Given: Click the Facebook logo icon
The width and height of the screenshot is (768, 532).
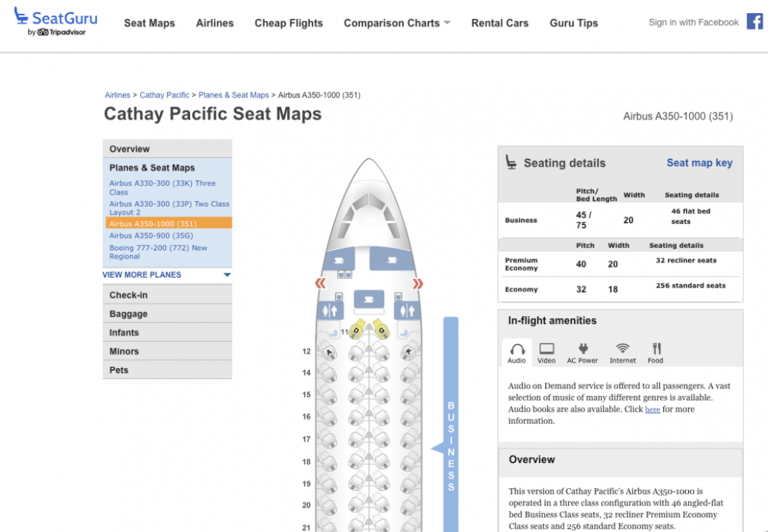Looking at the screenshot, I should [x=754, y=21].
